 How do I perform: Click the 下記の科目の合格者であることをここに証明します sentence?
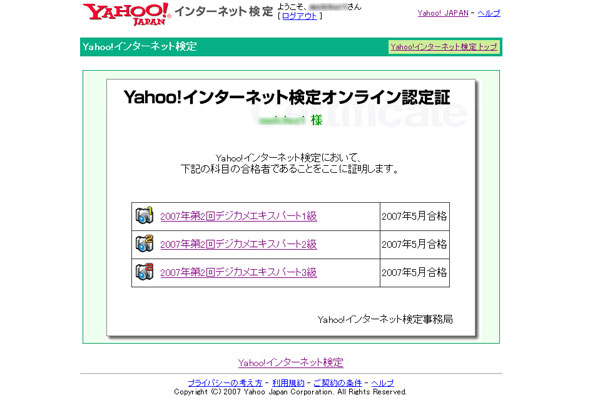coord(290,169)
